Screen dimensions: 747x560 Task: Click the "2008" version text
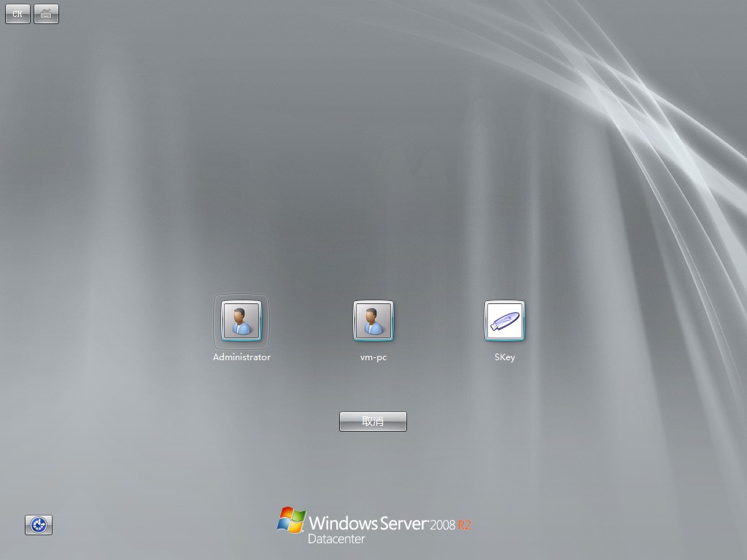pos(443,525)
